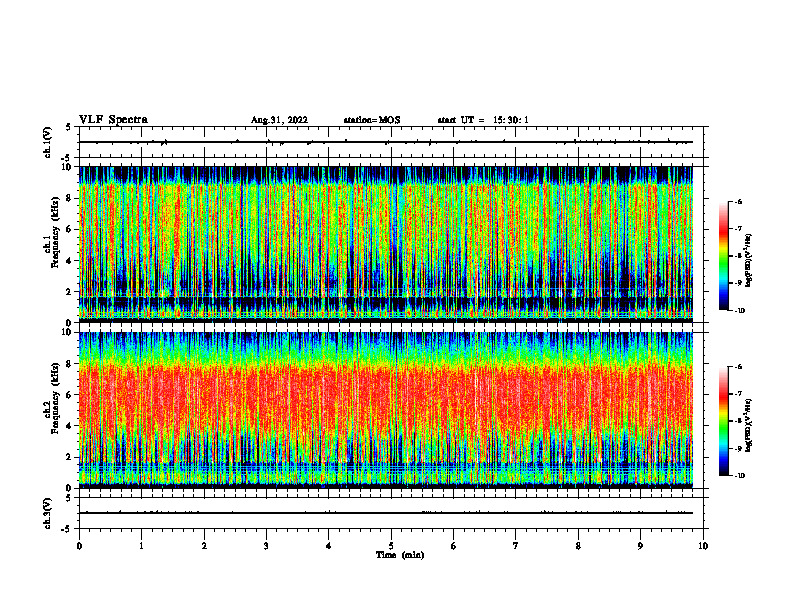Click time-axis tick label "5"
The height and width of the screenshot is (612, 792).
391,546
